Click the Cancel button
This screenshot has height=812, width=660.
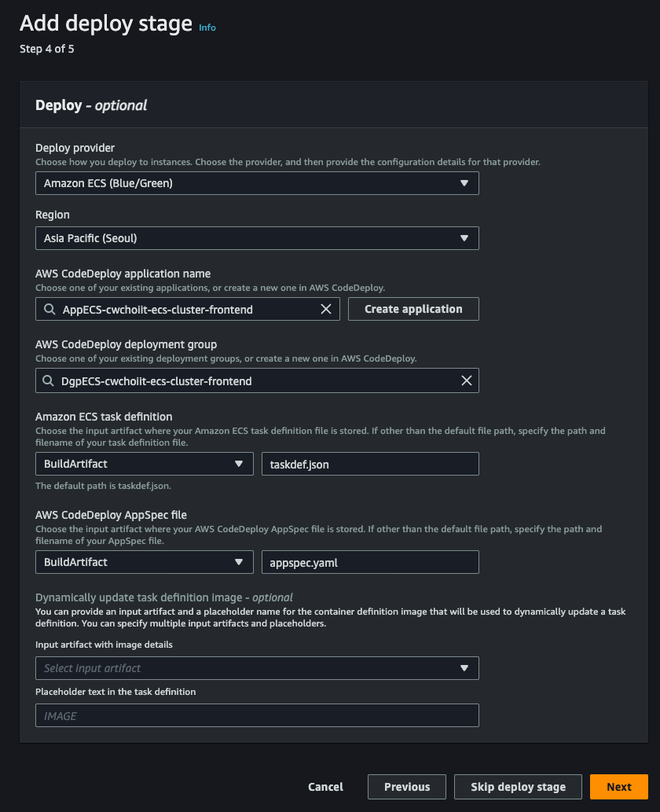(x=325, y=787)
